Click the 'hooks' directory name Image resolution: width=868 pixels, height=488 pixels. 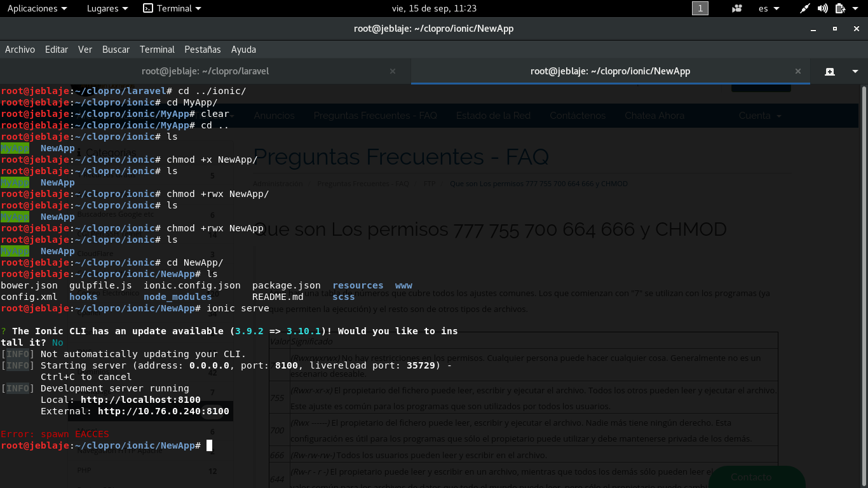(x=83, y=297)
